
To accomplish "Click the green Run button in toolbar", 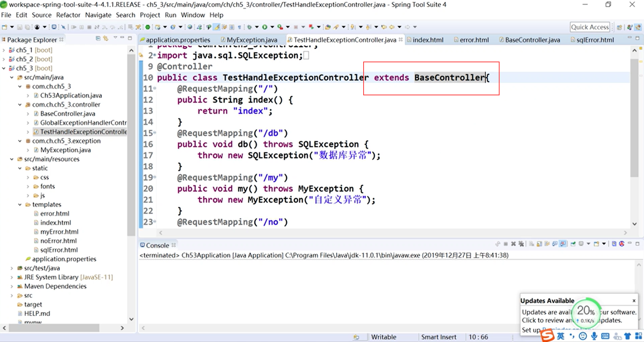I will [x=265, y=27].
